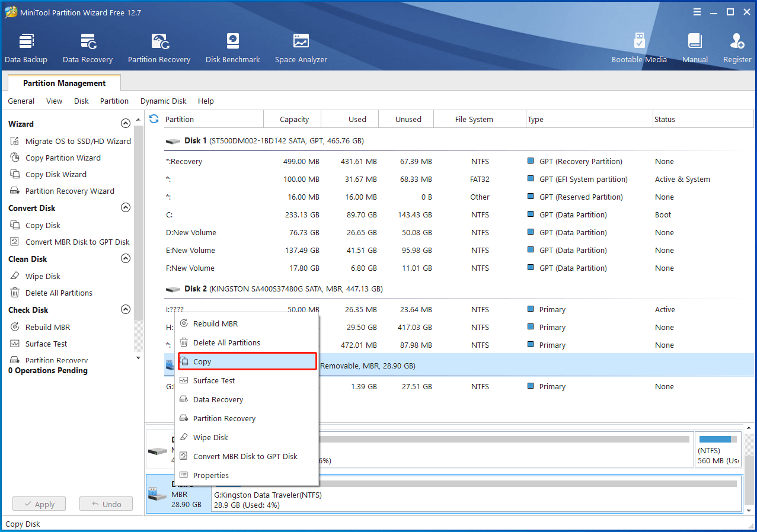
Task: Select the *:Recovery partition row
Action: click(x=458, y=161)
